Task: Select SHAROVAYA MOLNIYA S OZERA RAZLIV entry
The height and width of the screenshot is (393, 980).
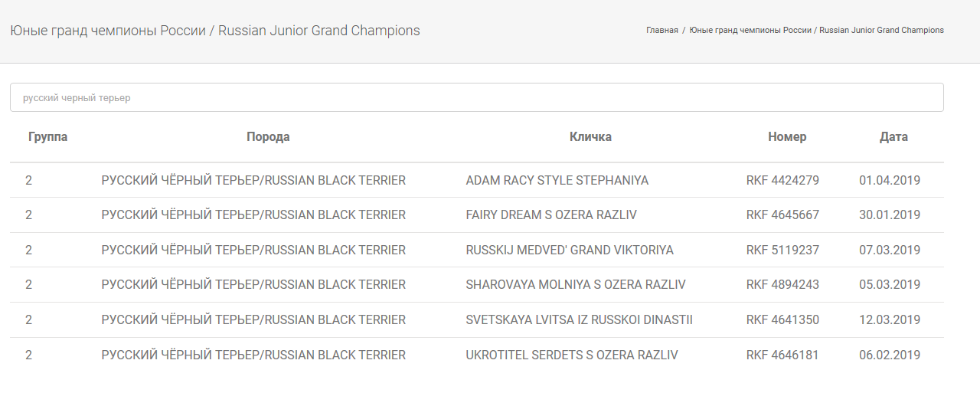Action: click(576, 285)
